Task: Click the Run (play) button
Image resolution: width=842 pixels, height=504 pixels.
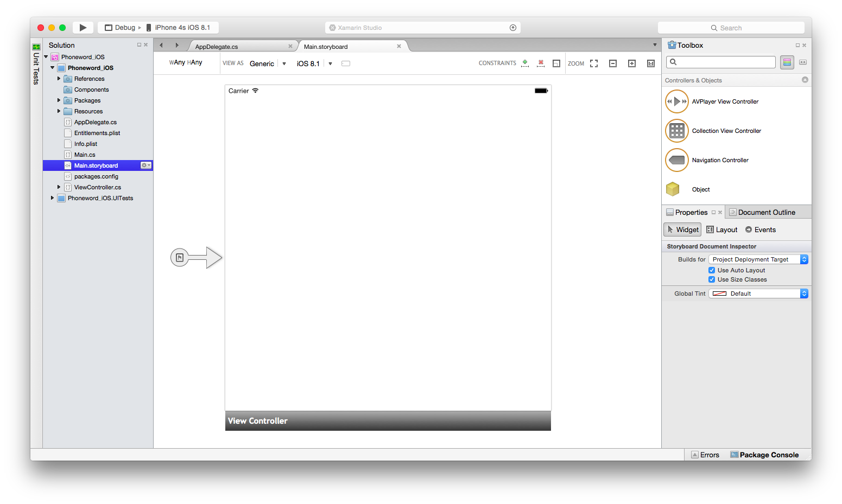Action: (83, 28)
